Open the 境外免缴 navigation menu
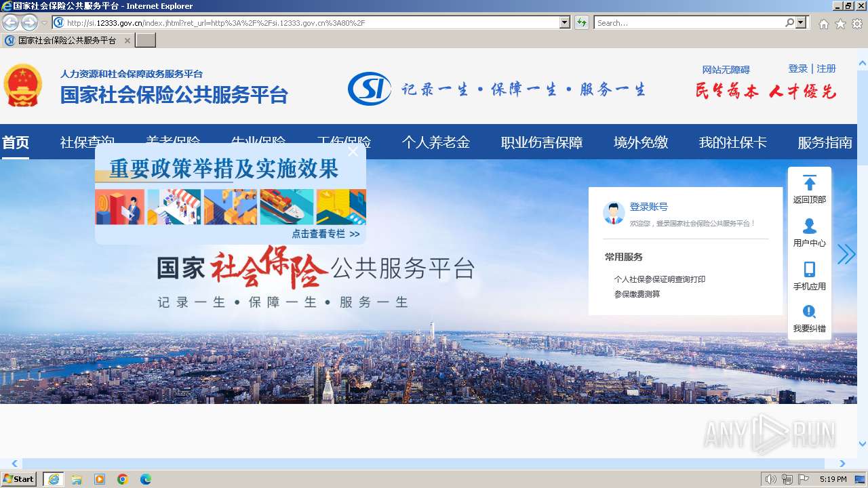The height and width of the screenshot is (488, 868). click(x=641, y=142)
